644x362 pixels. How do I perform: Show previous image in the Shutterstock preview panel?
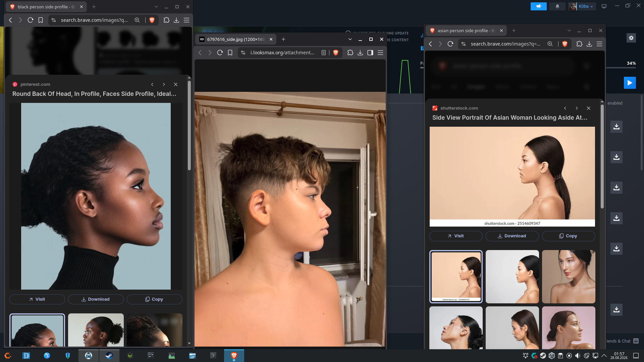tap(565, 108)
